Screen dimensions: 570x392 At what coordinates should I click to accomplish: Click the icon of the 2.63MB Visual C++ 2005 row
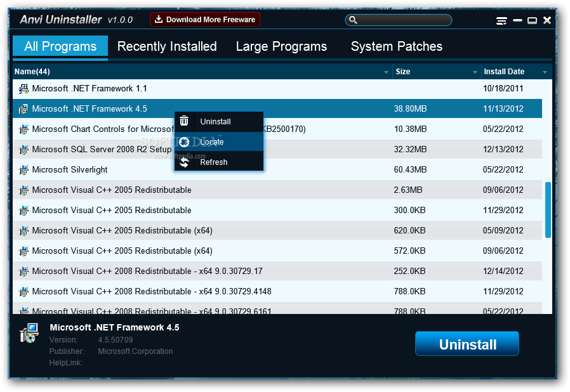23,190
